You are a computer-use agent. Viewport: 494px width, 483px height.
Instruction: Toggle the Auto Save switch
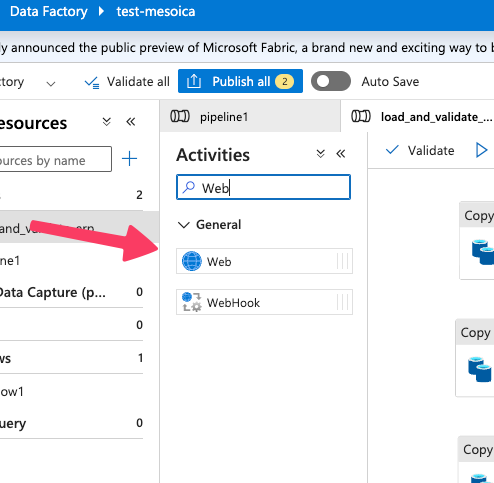pos(331,81)
